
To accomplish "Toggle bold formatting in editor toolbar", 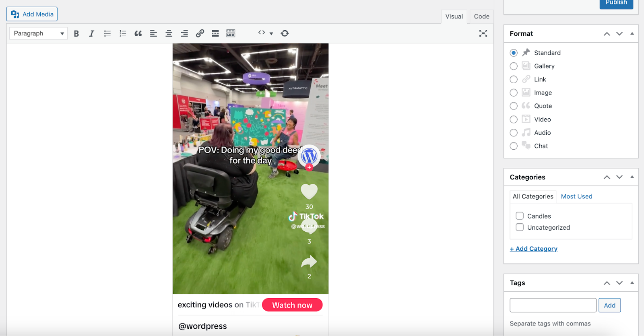I will (76, 33).
